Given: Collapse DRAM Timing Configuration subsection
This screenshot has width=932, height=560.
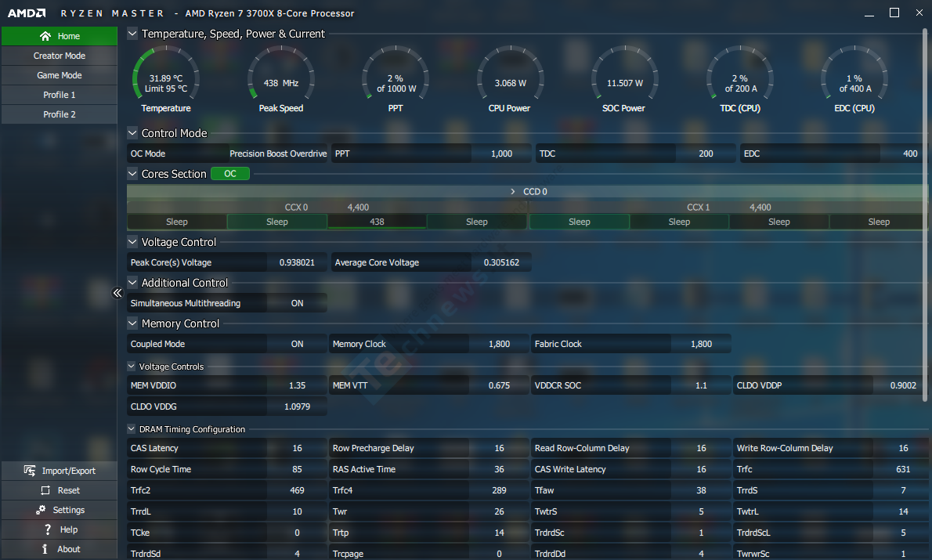Looking at the screenshot, I should (x=132, y=428).
